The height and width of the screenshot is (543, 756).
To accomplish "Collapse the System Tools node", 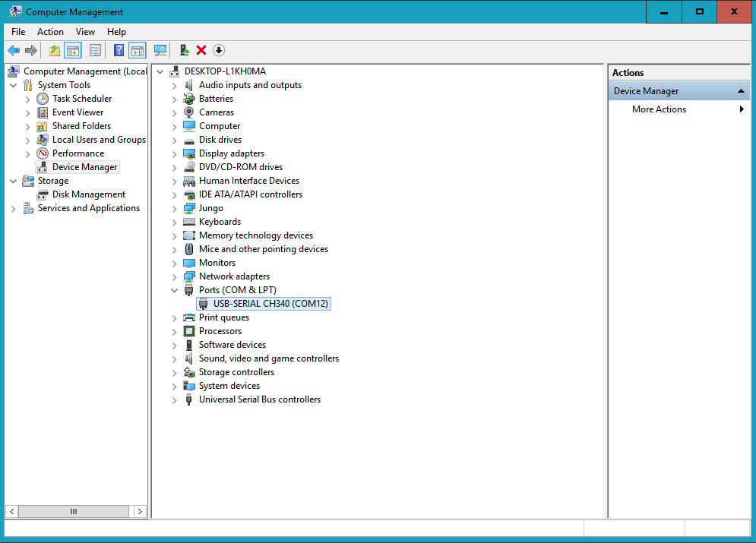I will pos(14,85).
